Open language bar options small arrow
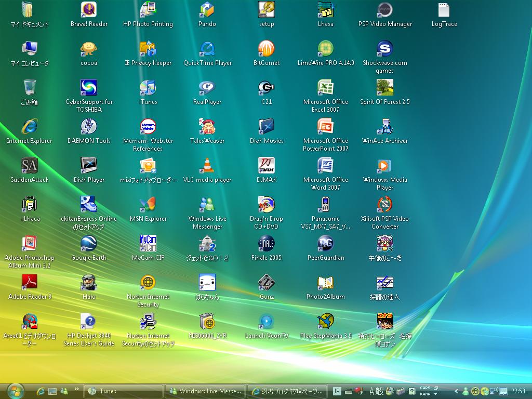The width and height of the screenshot is (532, 399). pyautogui.click(x=436, y=394)
